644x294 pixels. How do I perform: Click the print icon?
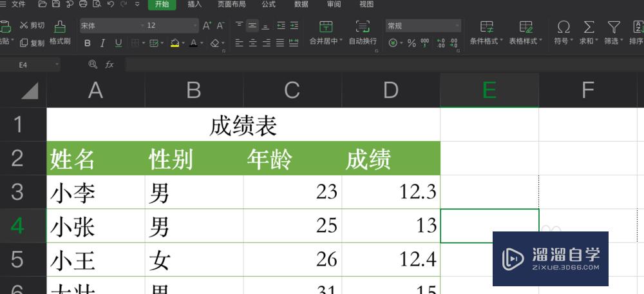(83, 5)
